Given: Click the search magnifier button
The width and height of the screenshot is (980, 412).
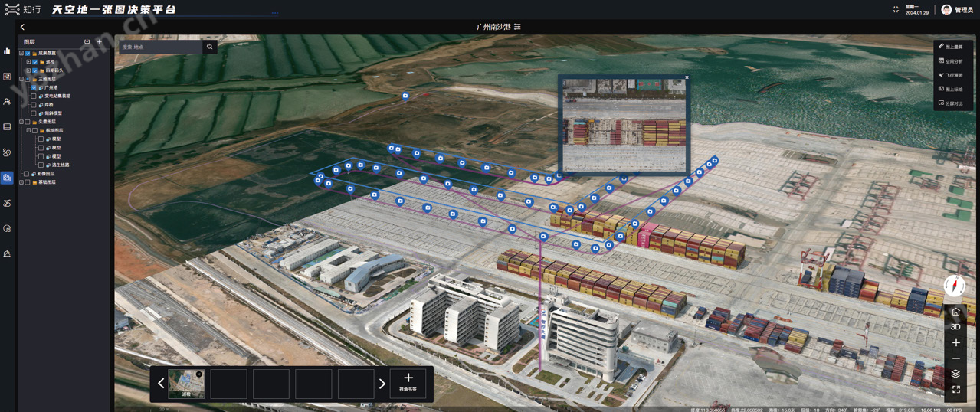Looking at the screenshot, I should tap(209, 47).
